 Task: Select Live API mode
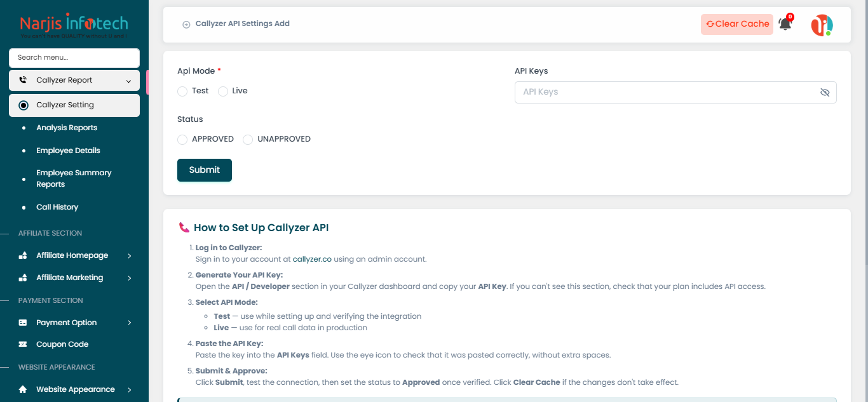click(223, 91)
